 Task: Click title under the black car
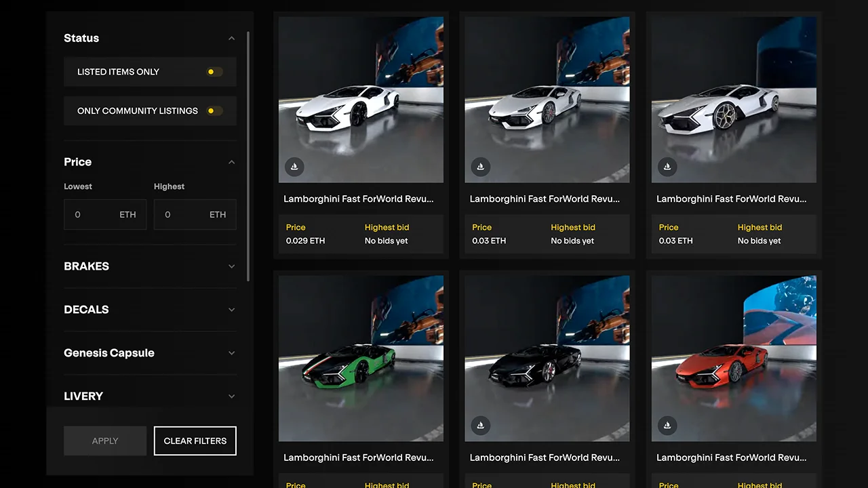click(545, 457)
